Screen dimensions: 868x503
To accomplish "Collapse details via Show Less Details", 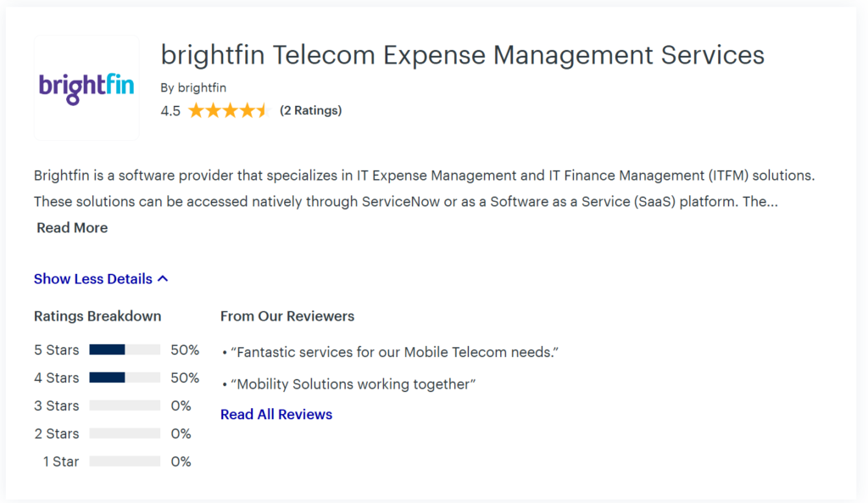I will pyautogui.click(x=93, y=278).
